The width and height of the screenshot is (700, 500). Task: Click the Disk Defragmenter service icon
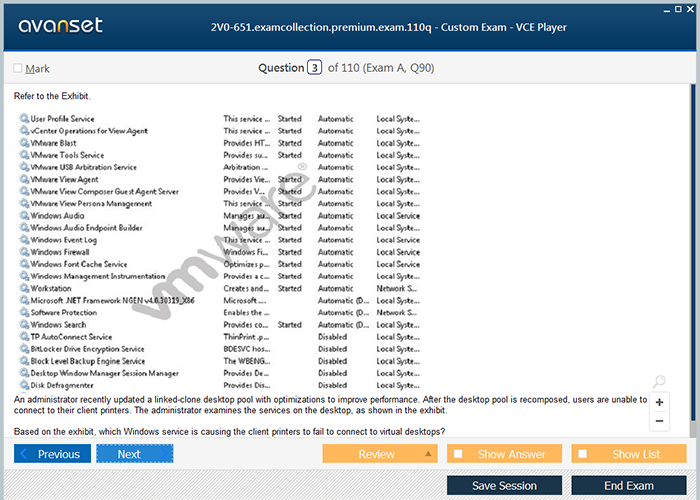(24, 385)
